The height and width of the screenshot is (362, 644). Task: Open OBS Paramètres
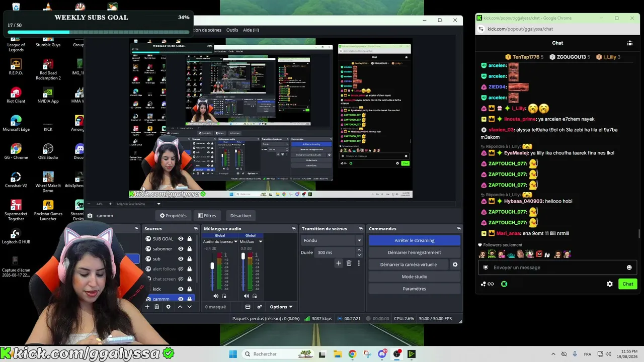tap(415, 289)
